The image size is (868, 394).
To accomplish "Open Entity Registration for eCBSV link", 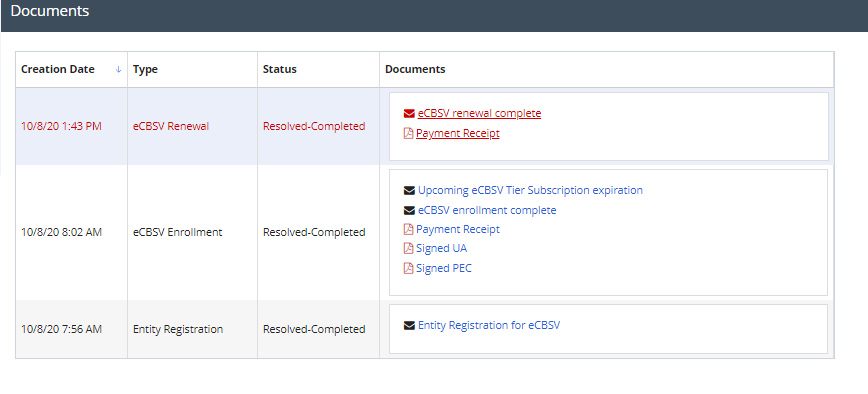I will [x=489, y=325].
